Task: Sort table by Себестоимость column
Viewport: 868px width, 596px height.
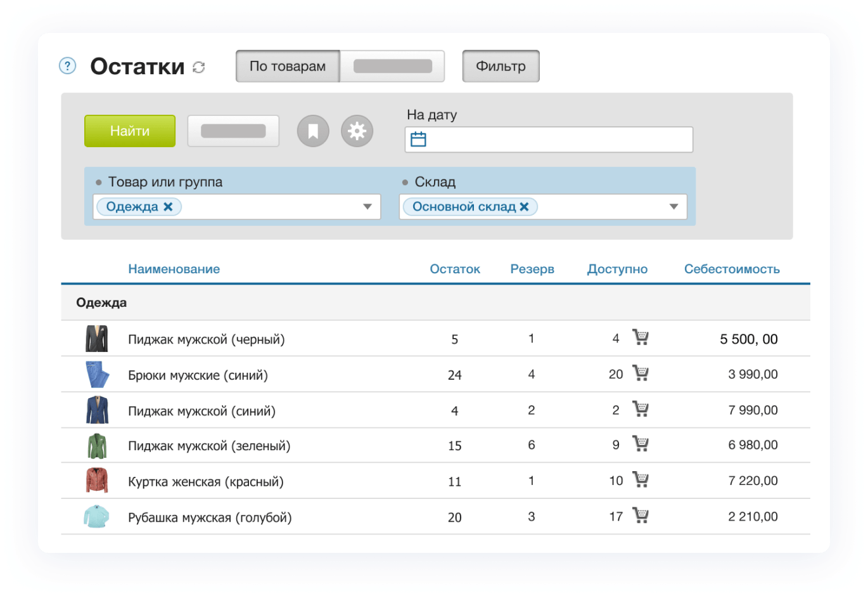Action: tap(732, 269)
